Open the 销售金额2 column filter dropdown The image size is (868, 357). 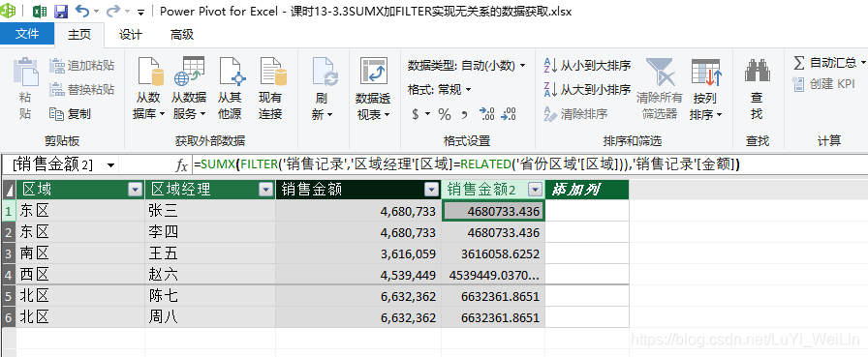point(536,190)
